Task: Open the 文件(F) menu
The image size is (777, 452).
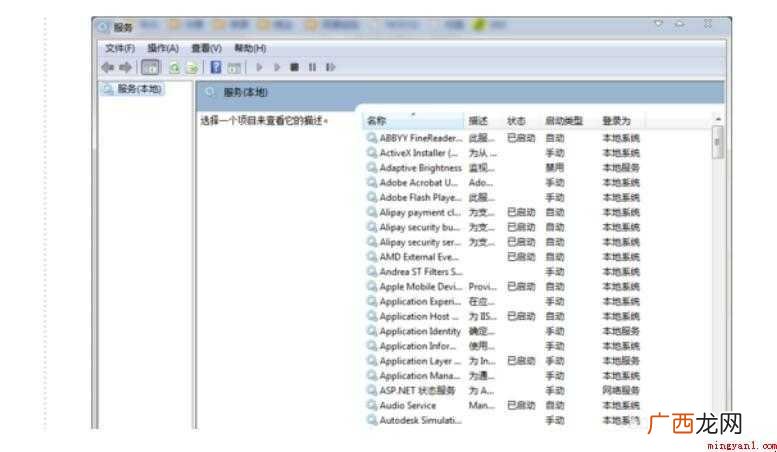Action: coord(120,48)
